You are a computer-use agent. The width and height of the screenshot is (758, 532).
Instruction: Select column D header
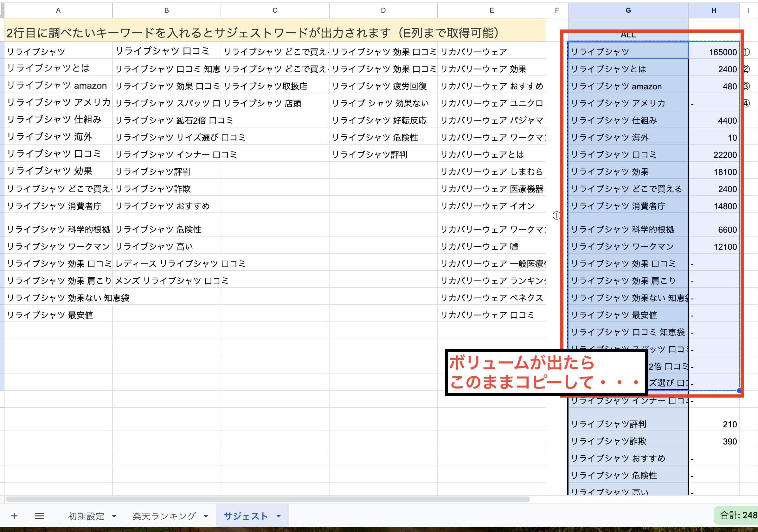click(383, 10)
